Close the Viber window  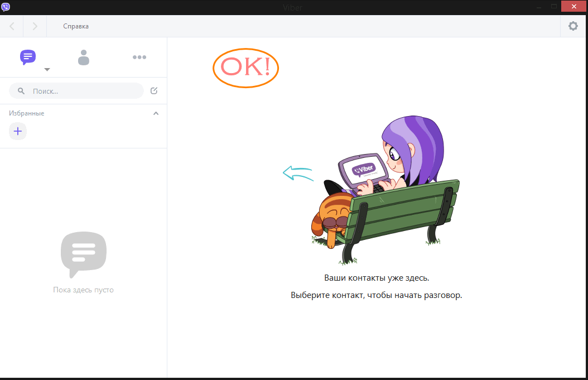pos(573,6)
